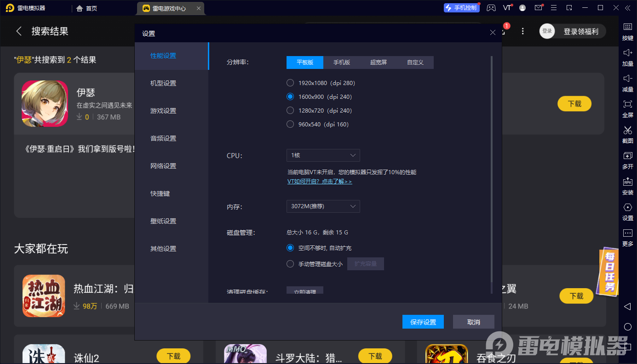This screenshot has width=637, height=364.
Task: Switch resolution preset to 手机版
Action: tap(342, 62)
